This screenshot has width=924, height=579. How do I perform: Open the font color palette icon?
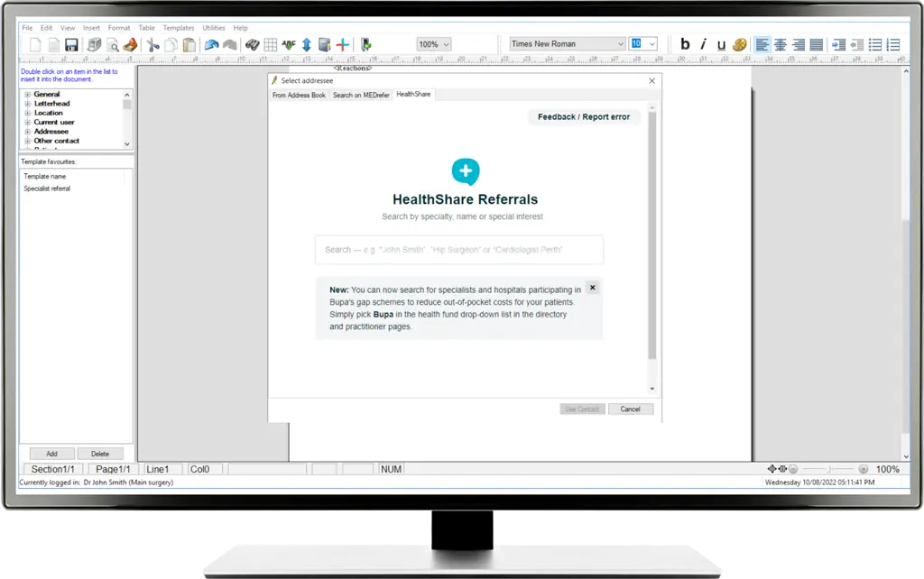click(x=739, y=44)
